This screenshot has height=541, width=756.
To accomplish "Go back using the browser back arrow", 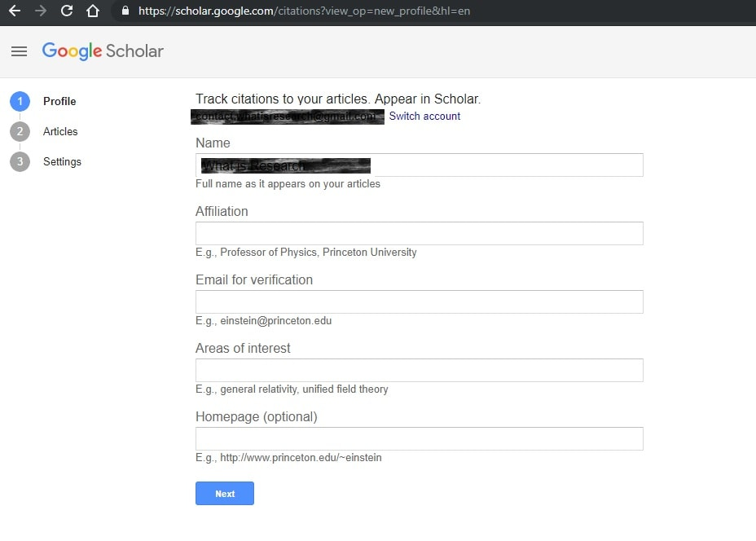I will (14, 11).
